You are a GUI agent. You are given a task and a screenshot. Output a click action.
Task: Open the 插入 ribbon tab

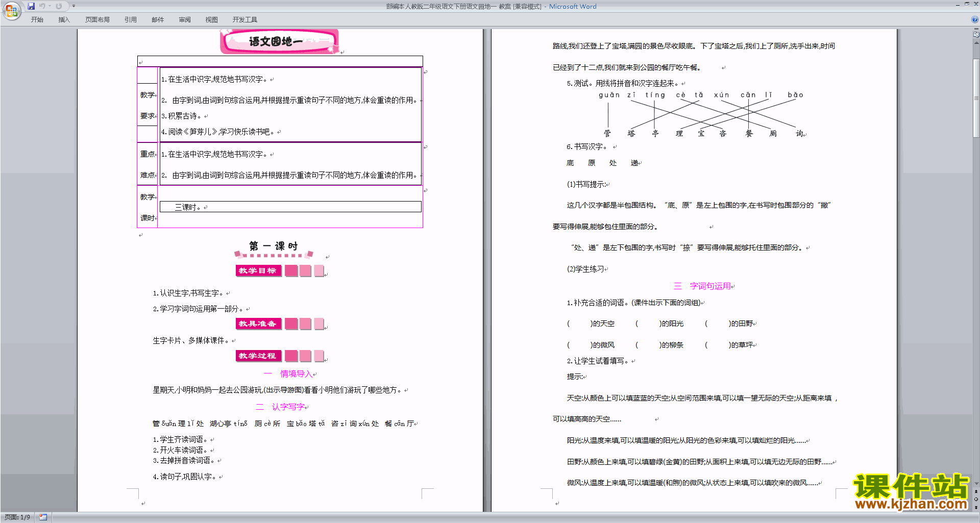point(64,20)
